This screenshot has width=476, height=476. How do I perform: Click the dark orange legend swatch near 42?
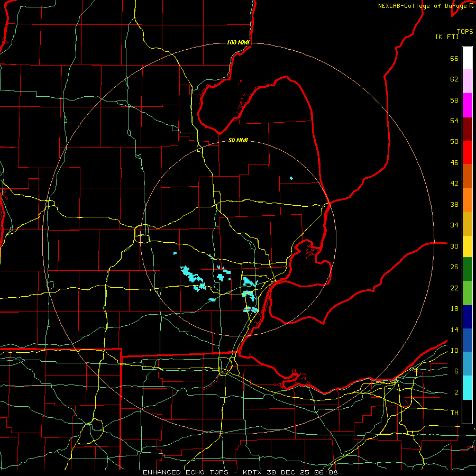pyautogui.click(x=467, y=176)
